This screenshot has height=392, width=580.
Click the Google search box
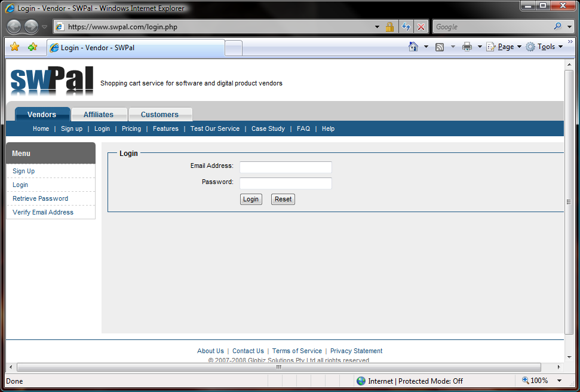point(492,27)
